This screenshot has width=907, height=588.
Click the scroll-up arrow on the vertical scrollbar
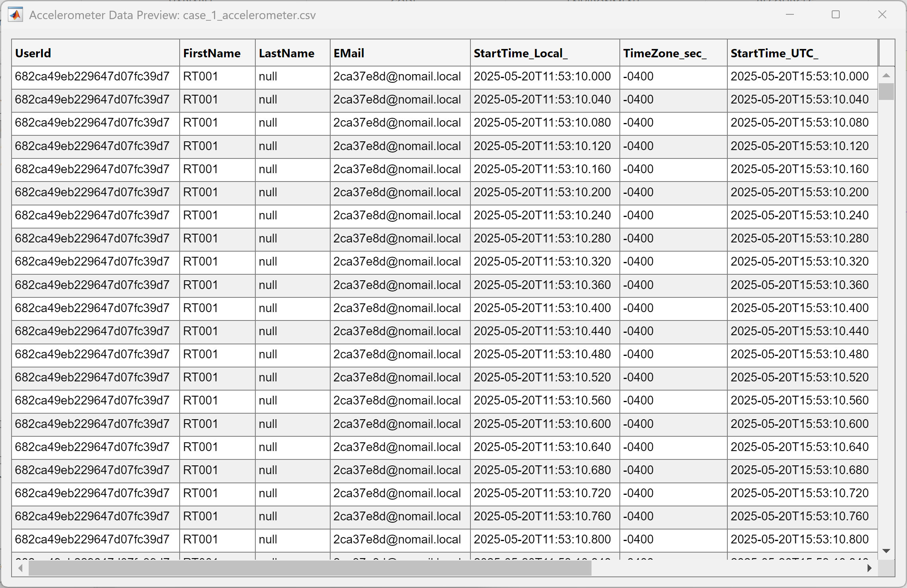tap(886, 75)
